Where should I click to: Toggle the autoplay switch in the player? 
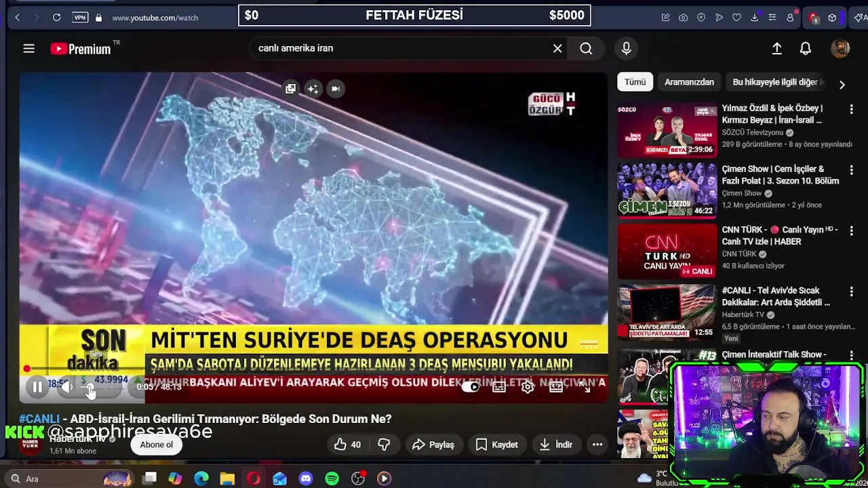pos(470,387)
